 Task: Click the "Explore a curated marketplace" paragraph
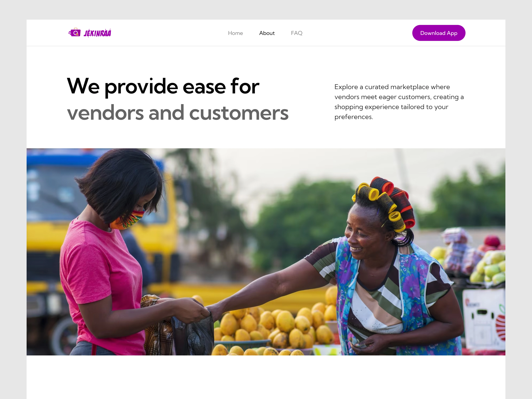399,102
